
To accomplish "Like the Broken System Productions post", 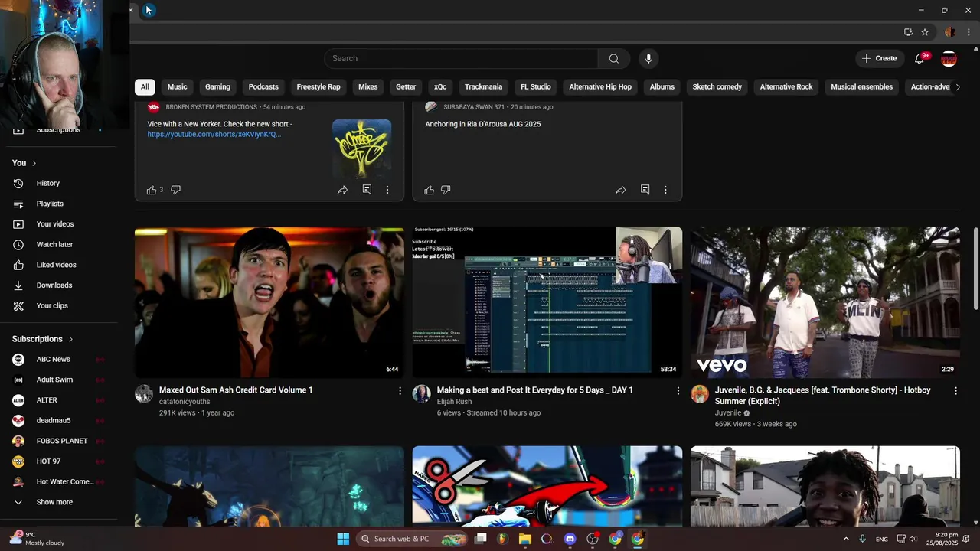I will click(x=152, y=190).
